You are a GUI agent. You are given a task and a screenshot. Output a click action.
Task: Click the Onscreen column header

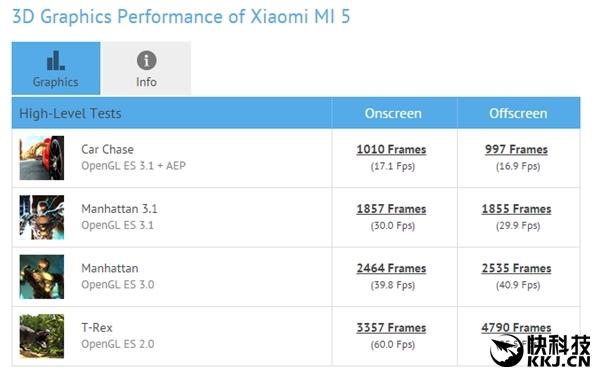point(393,113)
